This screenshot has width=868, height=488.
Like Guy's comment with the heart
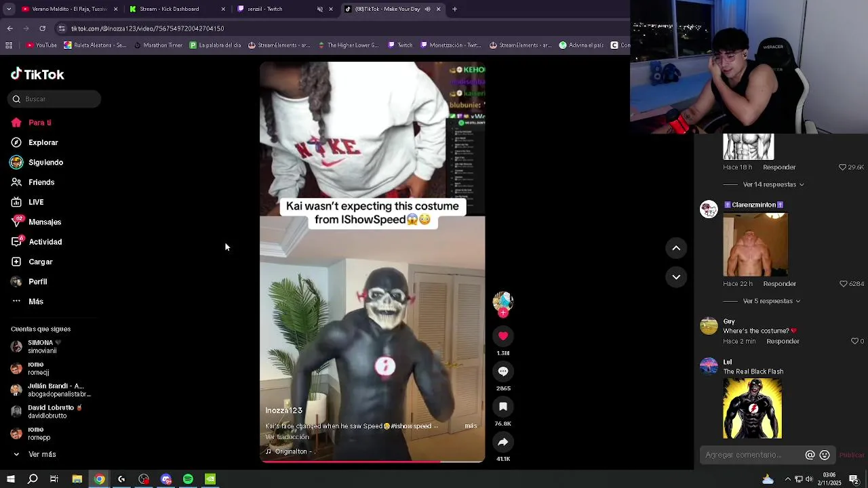click(854, 341)
